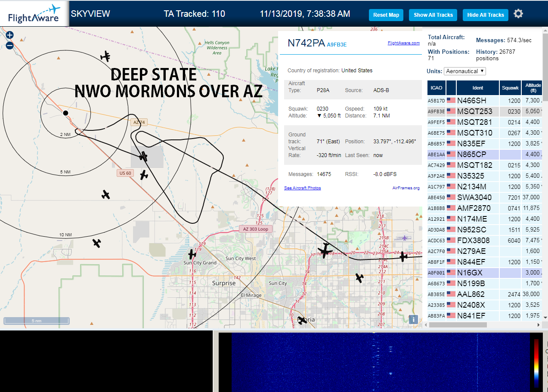Select aircraft icon below 10 NM ring
548x392 pixels.
pyautogui.click(x=97, y=243)
